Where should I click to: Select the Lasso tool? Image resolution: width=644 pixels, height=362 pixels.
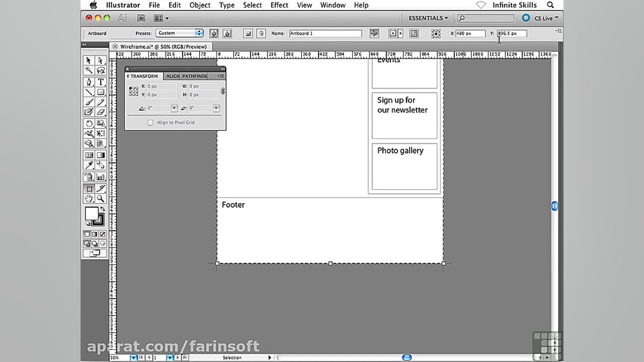[x=101, y=70]
